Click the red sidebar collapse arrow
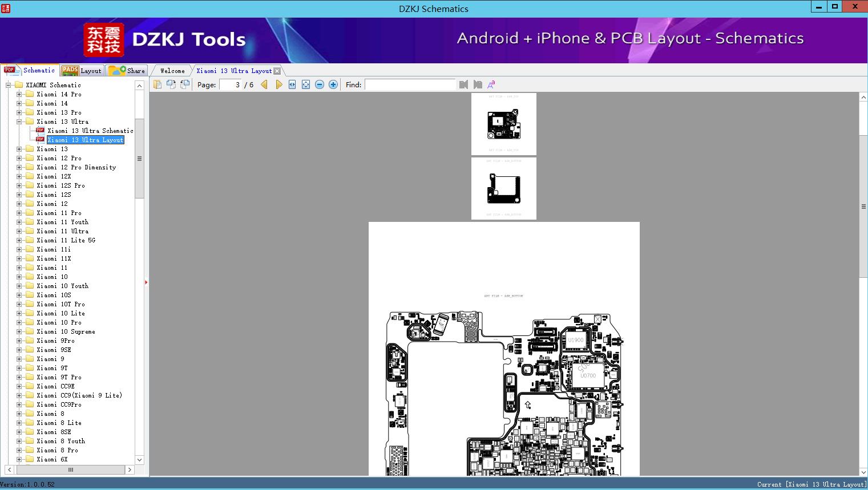The width and height of the screenshot is (868, 490). [146, 282]
